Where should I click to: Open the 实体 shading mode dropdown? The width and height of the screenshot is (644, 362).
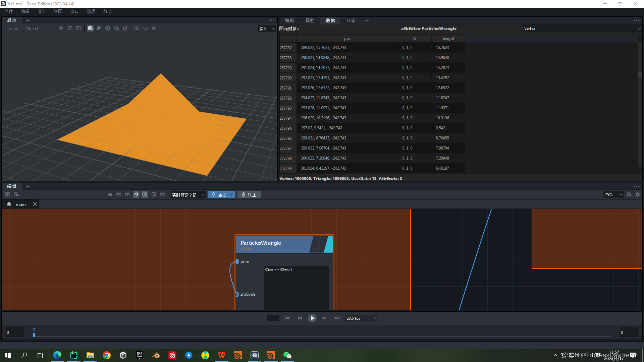(267, 29)
